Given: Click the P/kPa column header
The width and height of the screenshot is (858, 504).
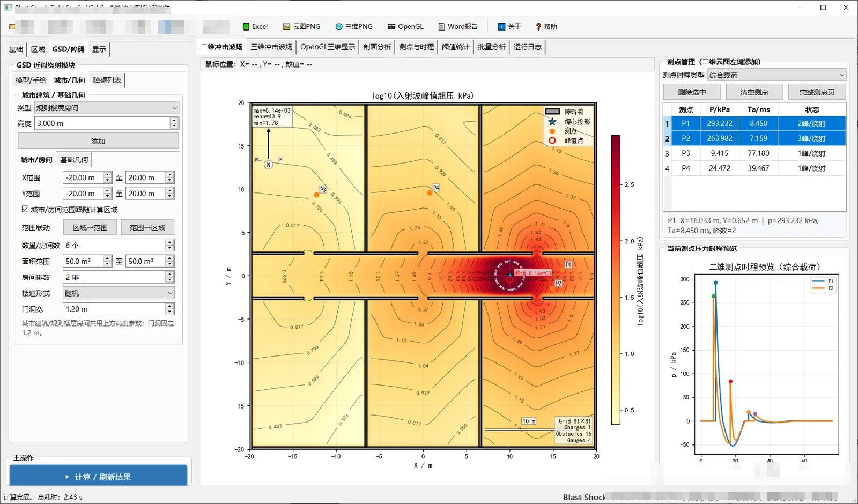Looking at the screenshot, I should pyautogui.click(x=720, y=109).
